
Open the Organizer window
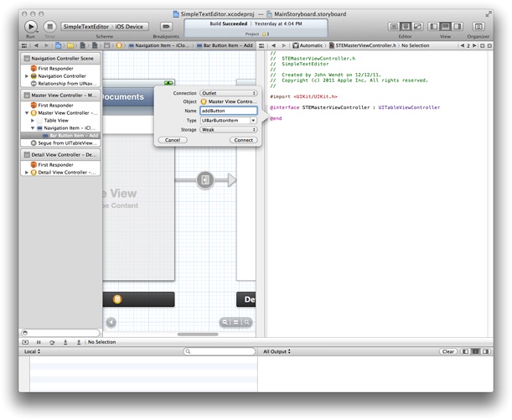coord(478,27)
